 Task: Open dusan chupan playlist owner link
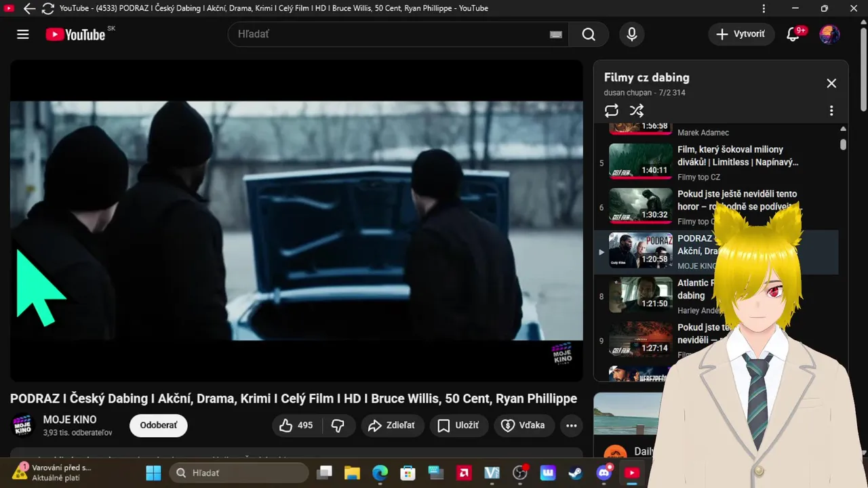point(628,93)
